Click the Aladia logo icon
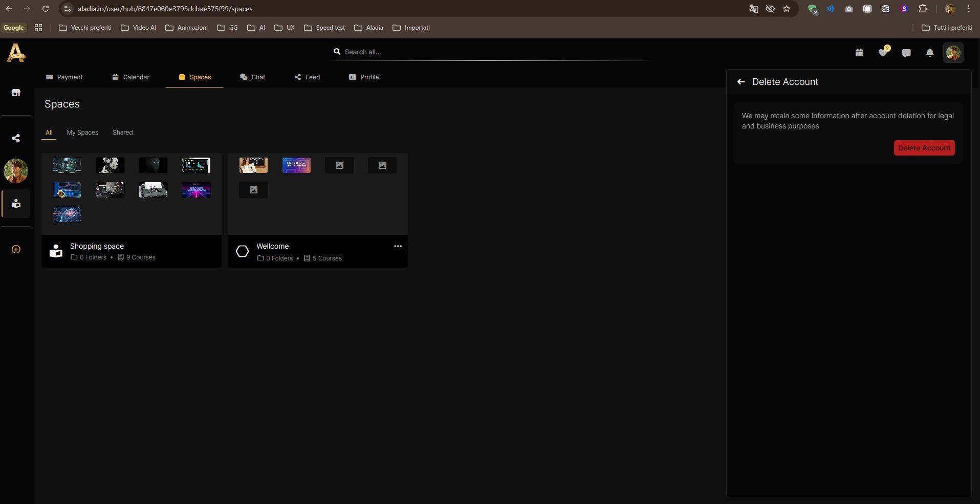980x504 pixels. pyautogui.click(x=16, y=53)
